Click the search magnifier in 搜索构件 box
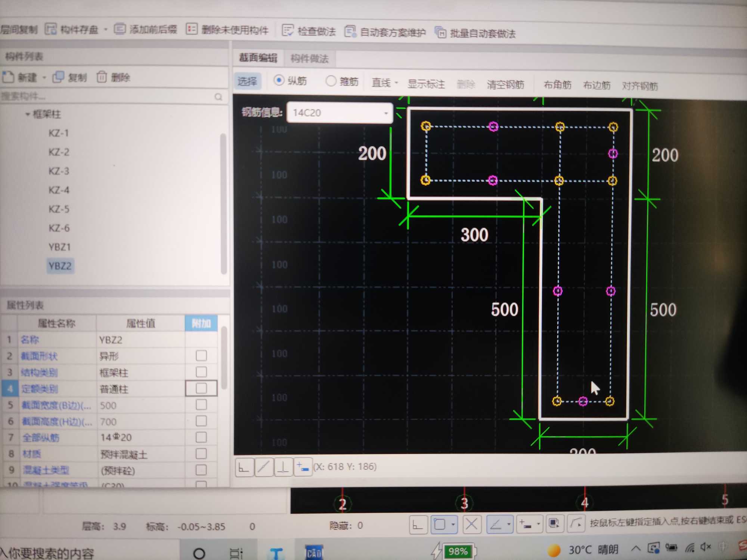 point(218,97)
